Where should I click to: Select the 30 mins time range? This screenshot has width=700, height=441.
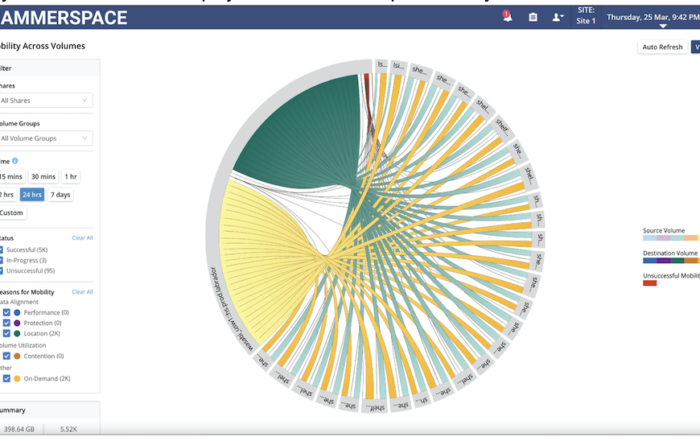(43, 176)
